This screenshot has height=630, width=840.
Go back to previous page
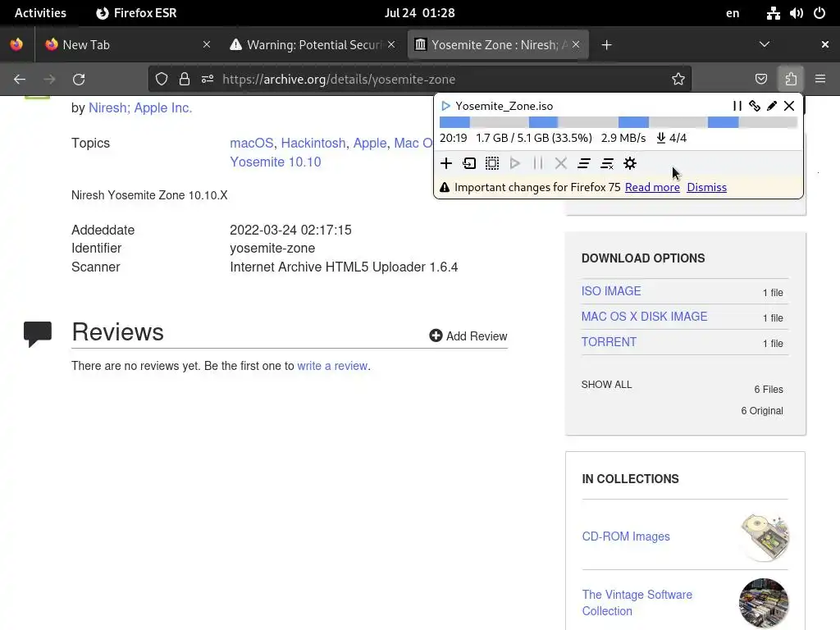pyautogui.click(x=20, y=80)
